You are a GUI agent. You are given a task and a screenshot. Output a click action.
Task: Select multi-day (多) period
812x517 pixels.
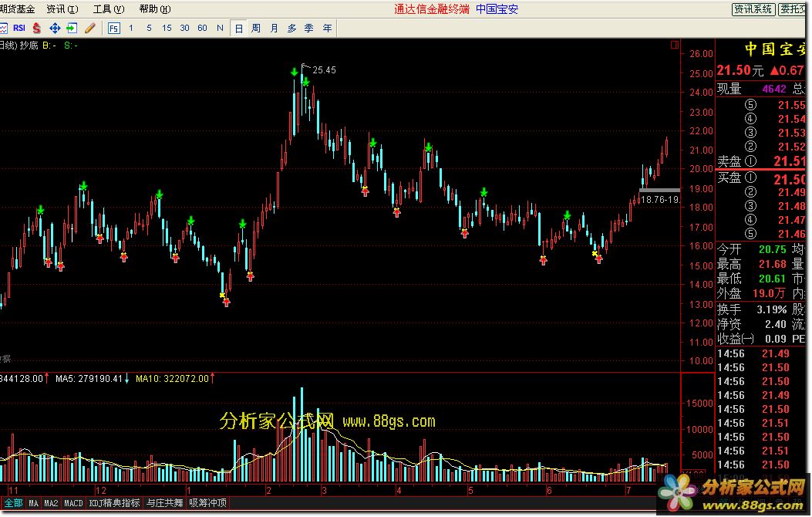(x=291, y=28)
